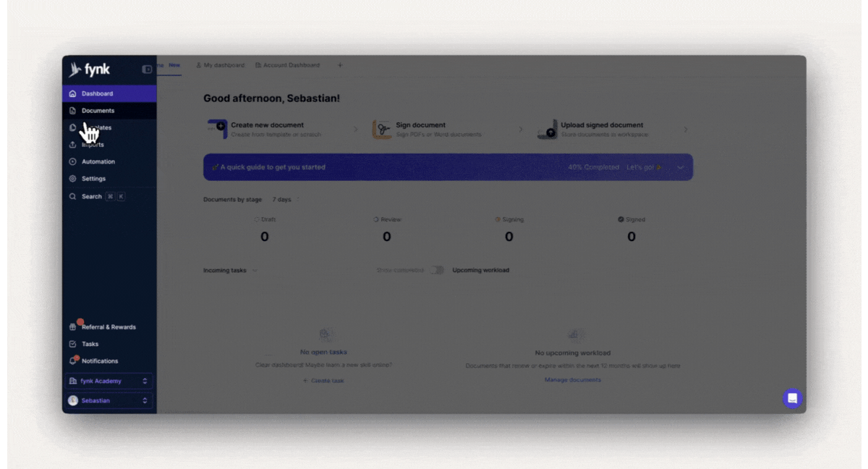The image size is (868, 469).
Task: Expand the quick guide banner chevron
Action: click(x=680, y=167)
